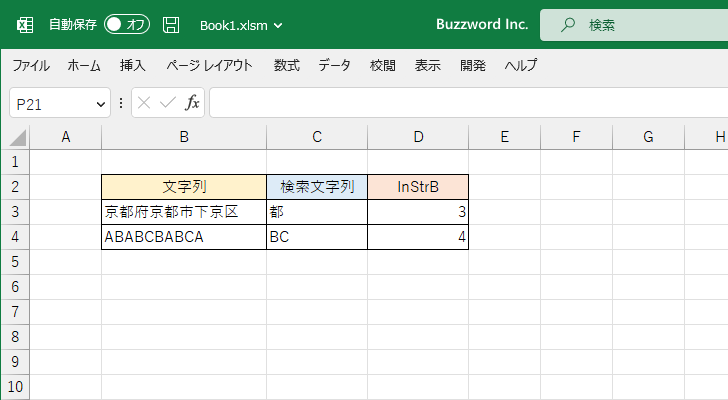Image resolution: width=728 pixels, height=400 pixels.
Task: Click the formula bar options dots handle
Action: (x=121, y=103)
